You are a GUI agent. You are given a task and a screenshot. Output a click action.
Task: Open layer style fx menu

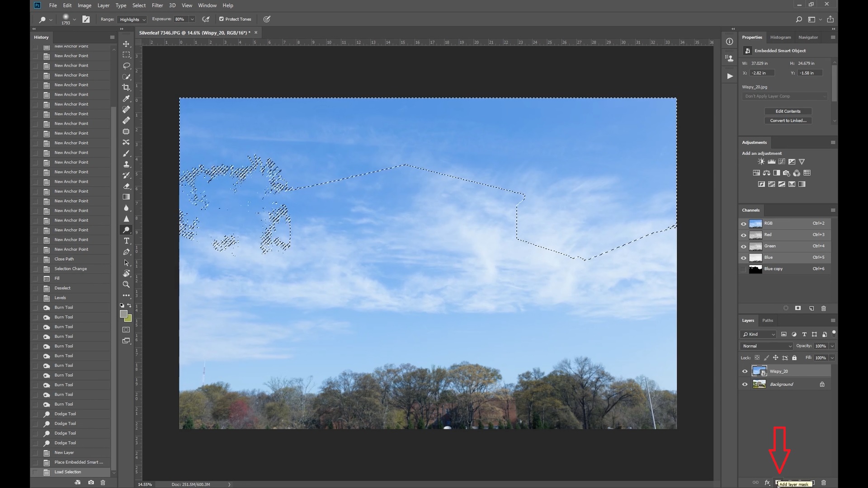[767, 483]
